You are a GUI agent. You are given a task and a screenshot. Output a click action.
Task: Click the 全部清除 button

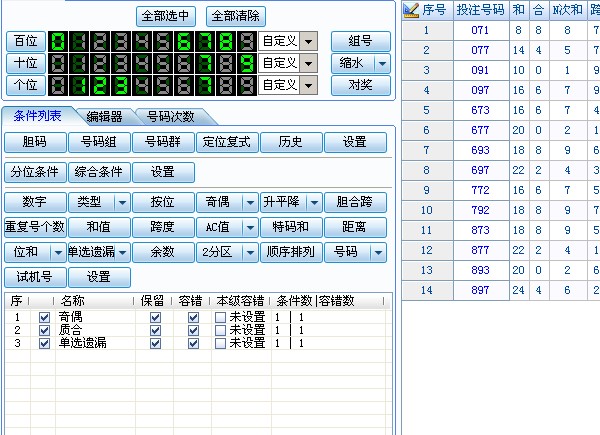pyautogui.click(x=236, y=16)
